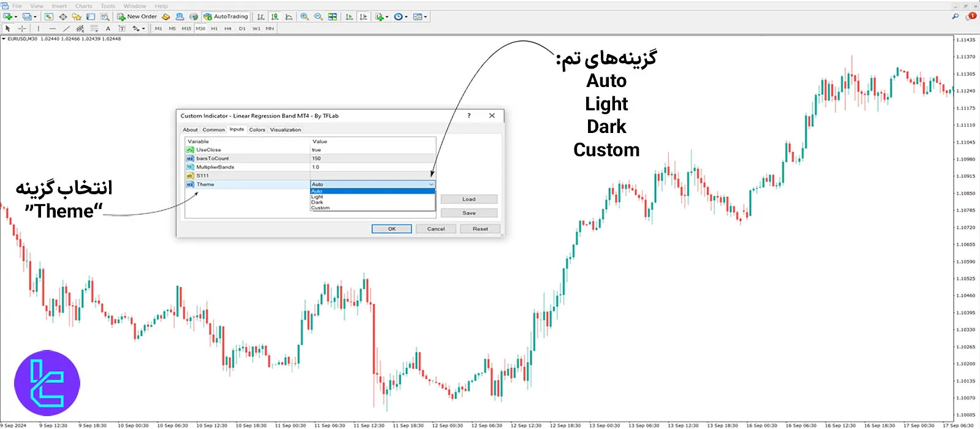Select the trendline drawing tool
This screenshot has width=980, height=429.
point(66,28)
